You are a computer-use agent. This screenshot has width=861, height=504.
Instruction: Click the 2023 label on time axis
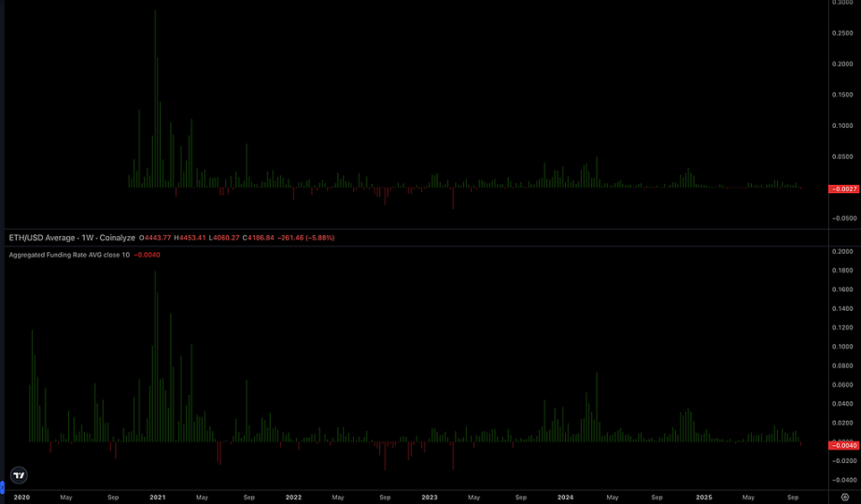[430, 497]
